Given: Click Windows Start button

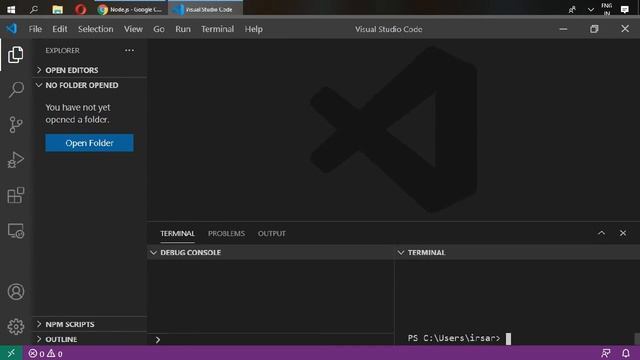Looking at the screenshot, I should (11, 9).
